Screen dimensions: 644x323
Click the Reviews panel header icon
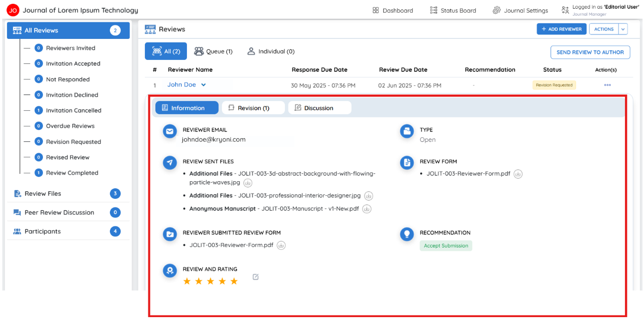point(150,29)
